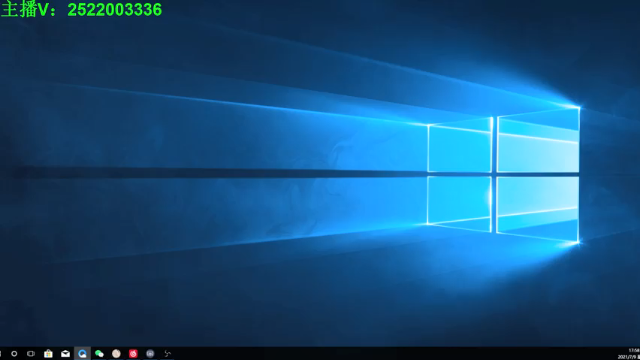Launch Microsoft Store from the taskbar
Image resolution: width=640 pixels, height=360 pixels.
[x=48, y=353]
